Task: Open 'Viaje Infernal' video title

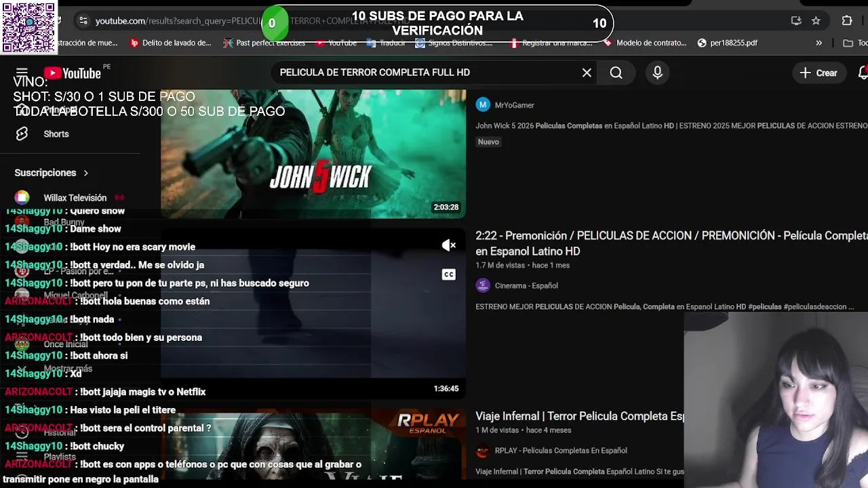Action: point(580,416)
